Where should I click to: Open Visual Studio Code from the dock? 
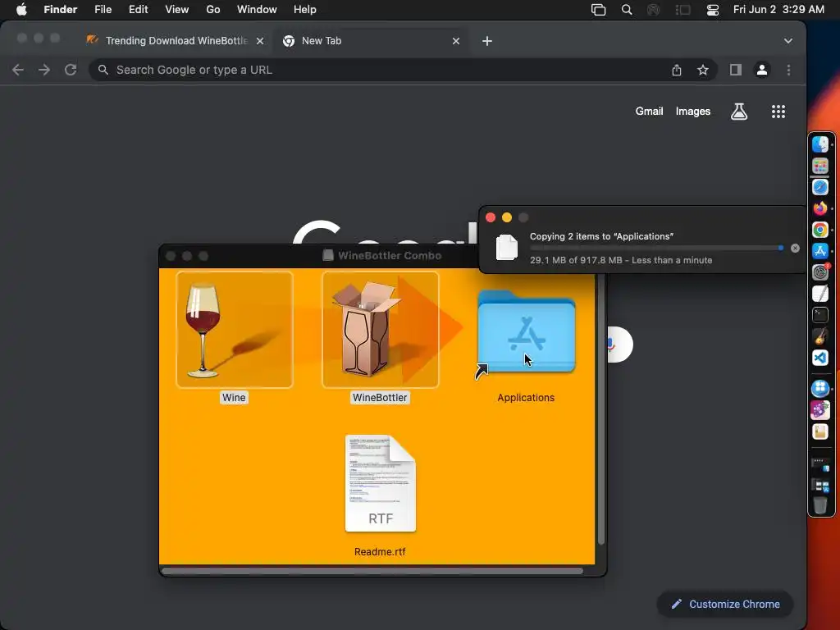pyautogui.click(x=820, y=358)
